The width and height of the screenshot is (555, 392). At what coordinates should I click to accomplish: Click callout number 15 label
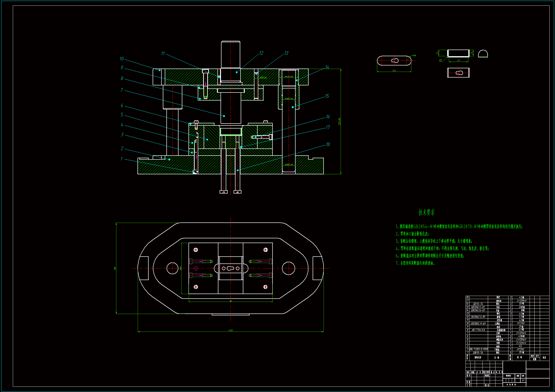pos(327,96)
